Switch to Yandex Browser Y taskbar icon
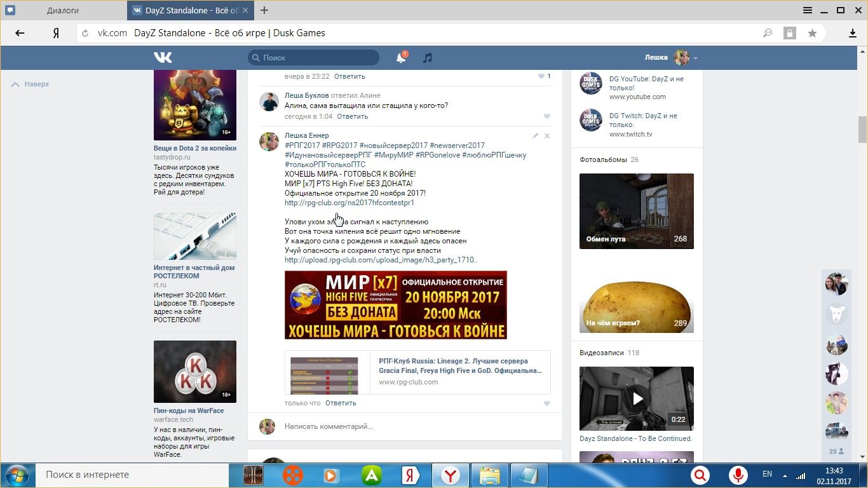This screenshot has width=868, height=488. tap(451, 475)
